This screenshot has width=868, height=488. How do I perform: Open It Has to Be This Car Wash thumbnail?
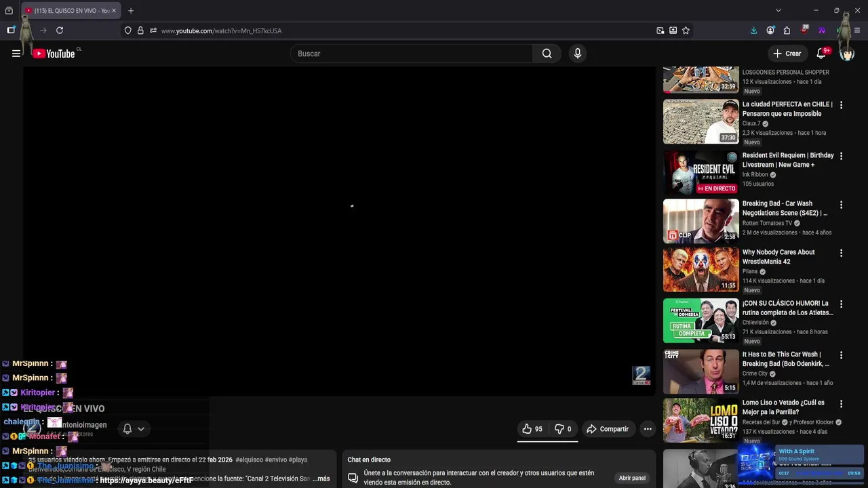tap(701, 371)
